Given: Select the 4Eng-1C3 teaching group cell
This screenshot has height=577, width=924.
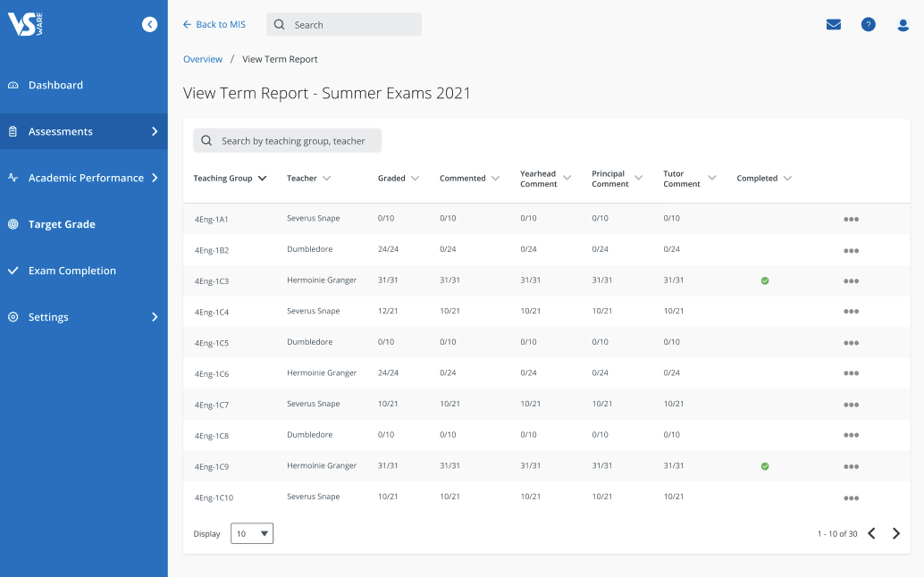Looking at the screenshot, I should tap(212, 280).
